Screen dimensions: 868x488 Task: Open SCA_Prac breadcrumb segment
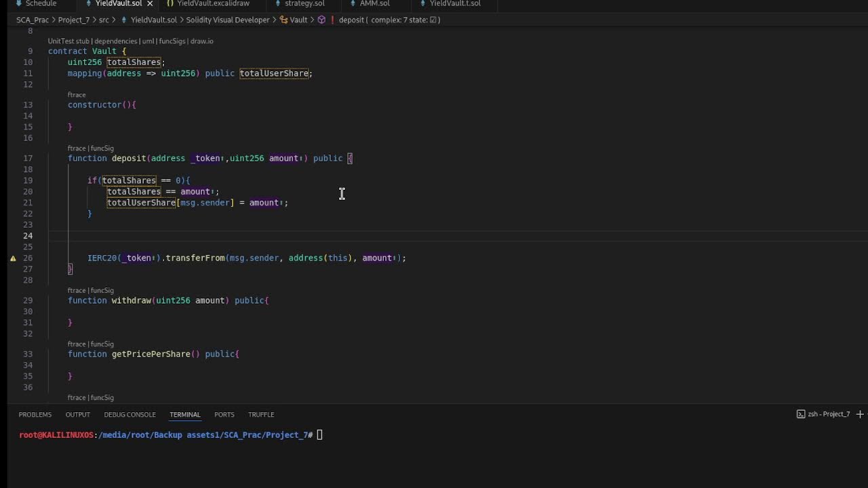[x=33, y=20]
